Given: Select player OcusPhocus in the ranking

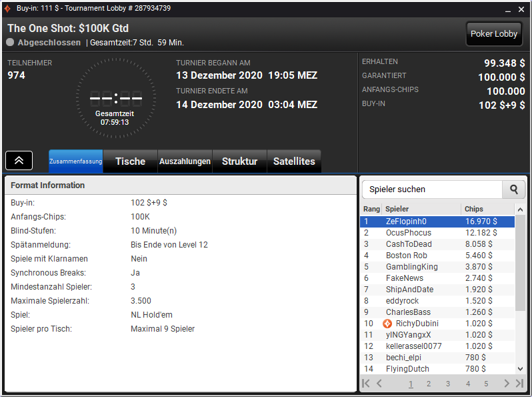Looking at the screenshot, I should click(437, 233).
